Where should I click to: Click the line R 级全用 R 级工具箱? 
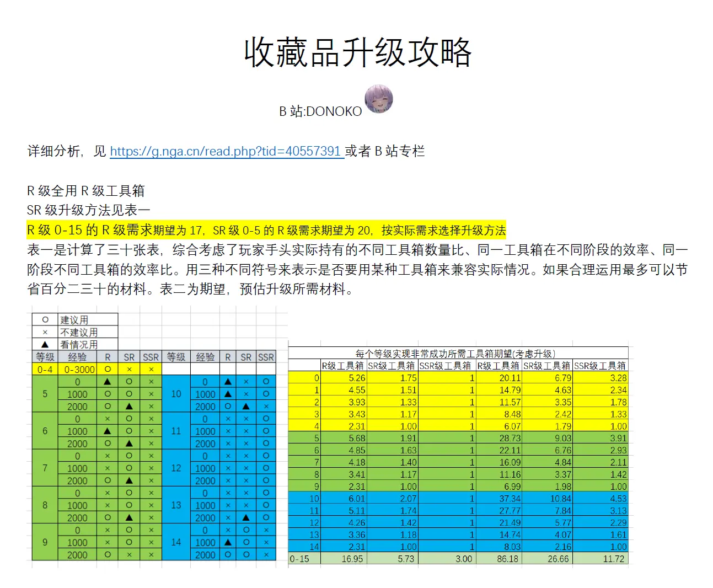point(85,191)
